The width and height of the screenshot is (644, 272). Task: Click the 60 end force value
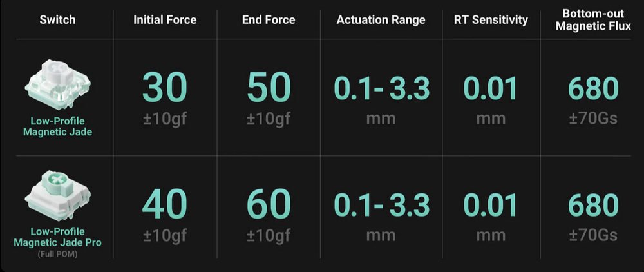click(x=269, y=204)
